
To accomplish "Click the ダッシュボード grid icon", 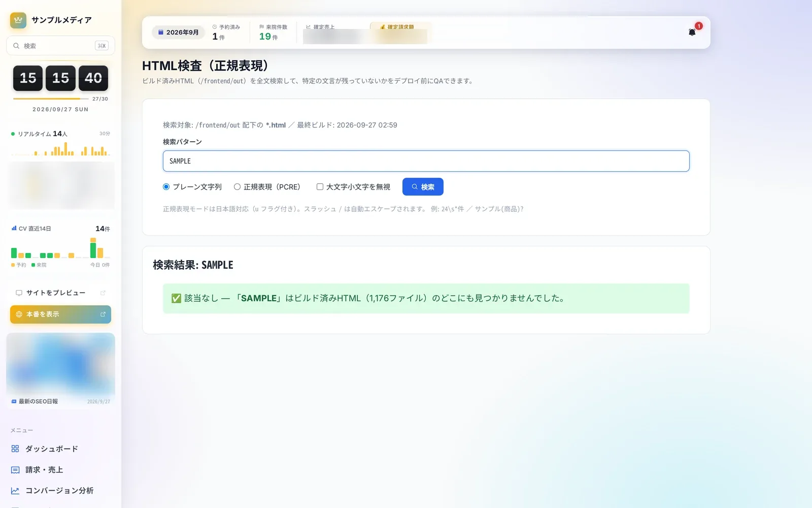I will (x=15, y=449).
